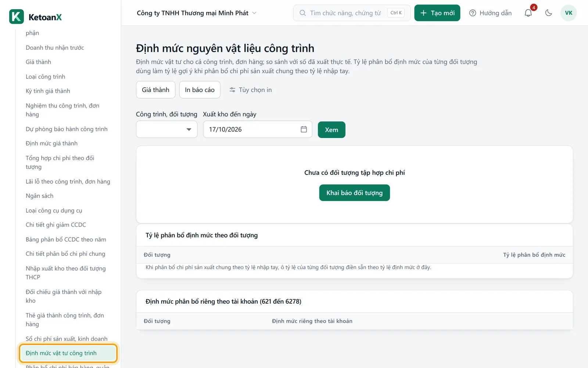Image resolution: width=588 pixels, height=368 pixels.
Task: Open Thẻ giá thành công trình, đơn hàng
Action: pyautogui.click(x=65, y=320)
